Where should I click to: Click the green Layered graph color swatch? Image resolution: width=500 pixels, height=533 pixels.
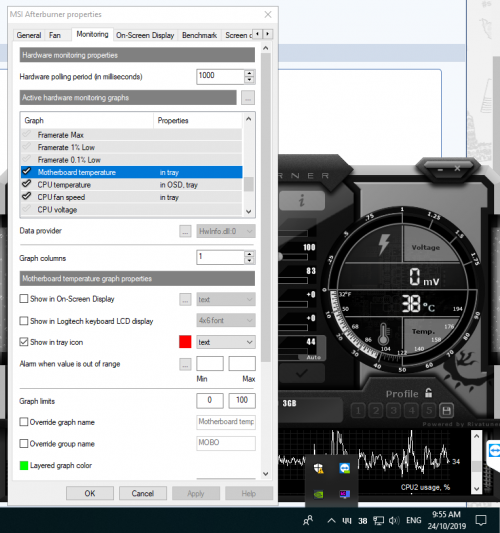pyautogui.click(x=24, y=466)
